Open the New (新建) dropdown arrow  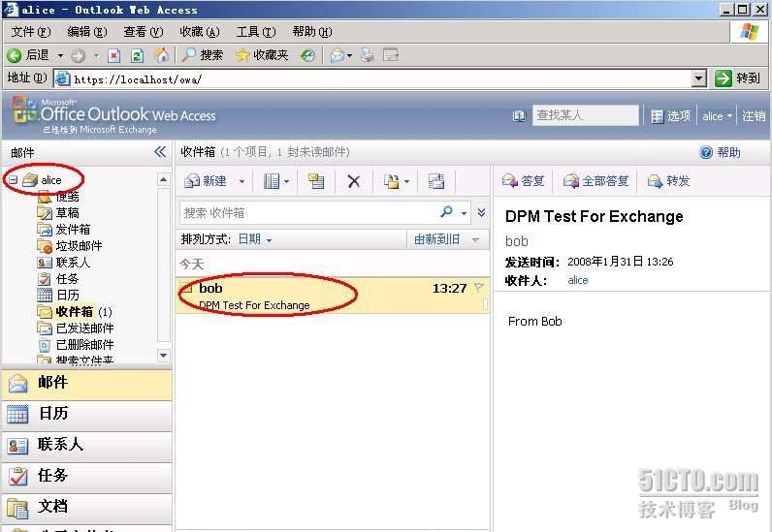tap(241, 181)
